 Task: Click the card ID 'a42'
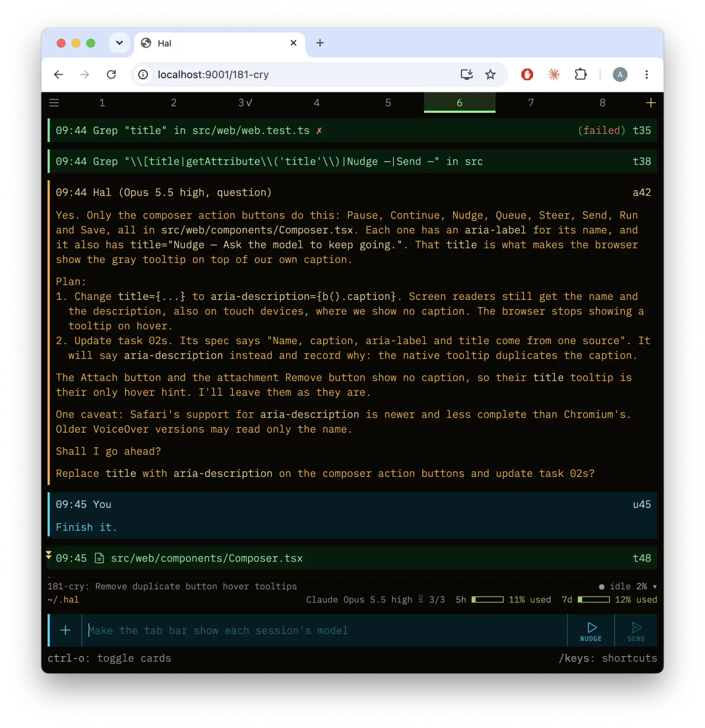642,192
